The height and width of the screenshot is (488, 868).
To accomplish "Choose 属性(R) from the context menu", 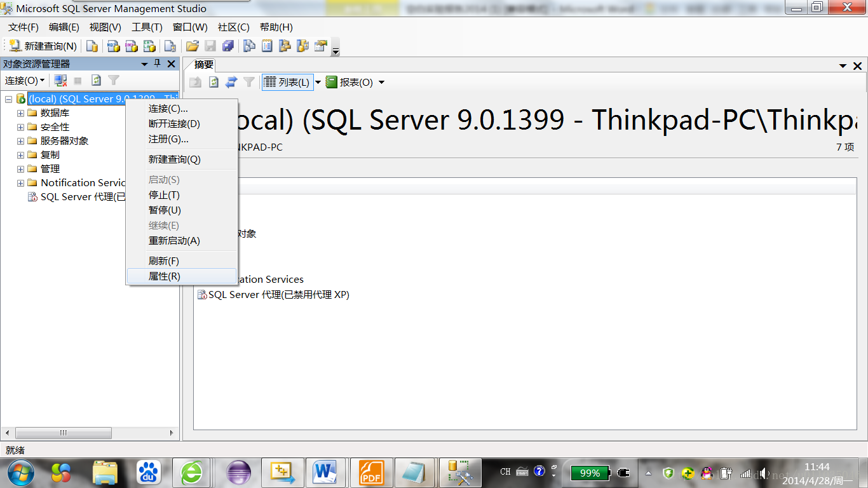I will (182, 276).
